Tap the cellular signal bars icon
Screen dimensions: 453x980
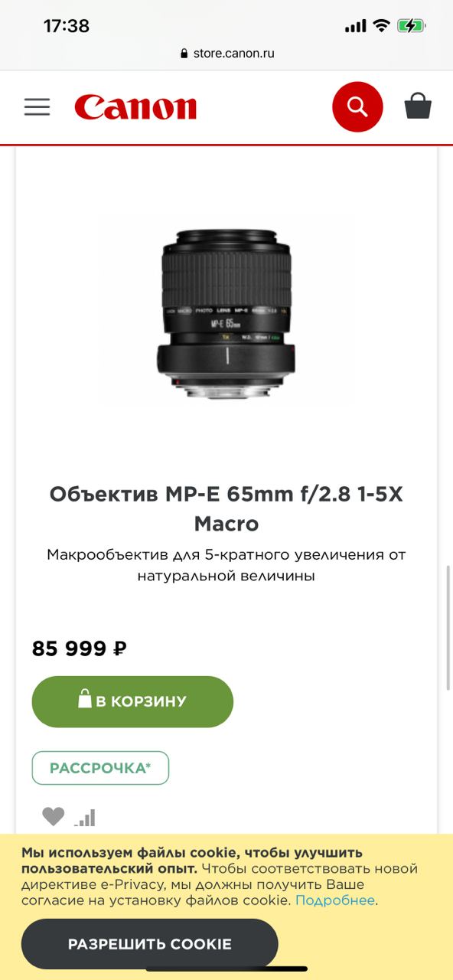[x=356, y=27]
